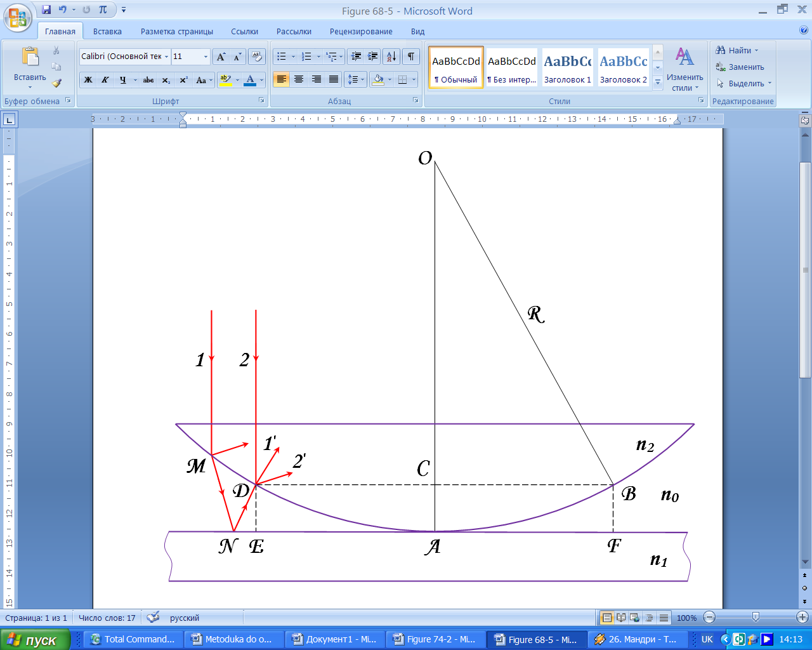Open the line spacing dropdown
Screen dimensions: 812x650
point(362,79)
